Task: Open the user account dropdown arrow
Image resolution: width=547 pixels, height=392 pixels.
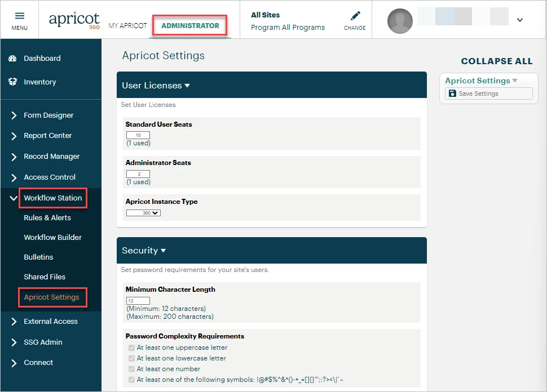Action: 520,20
